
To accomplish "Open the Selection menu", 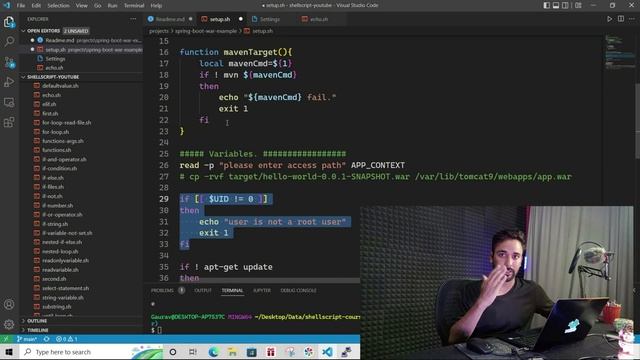I will 58,5.
